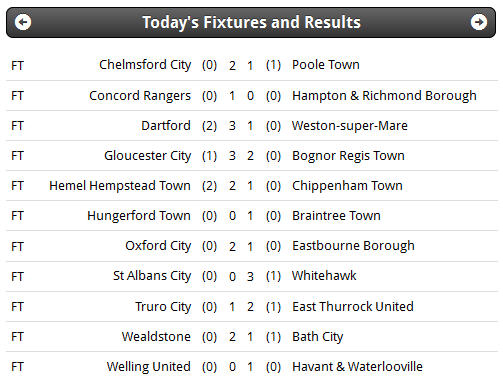
Task: Open Hampton & Richmond Borough link
Action: [x=384, y=96]
